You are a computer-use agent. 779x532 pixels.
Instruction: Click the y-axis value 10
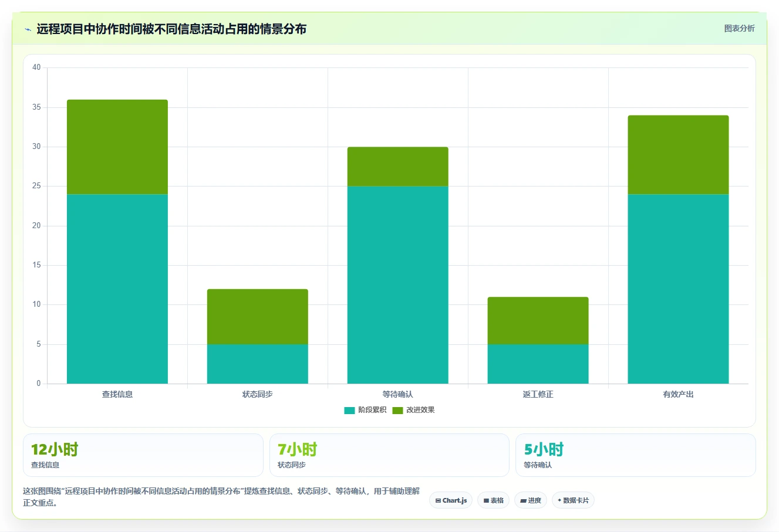tap(36, 304)
